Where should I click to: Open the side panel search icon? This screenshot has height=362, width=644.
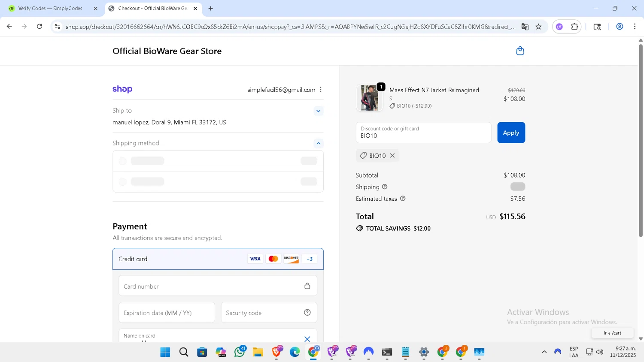click(x=597, y=27)
